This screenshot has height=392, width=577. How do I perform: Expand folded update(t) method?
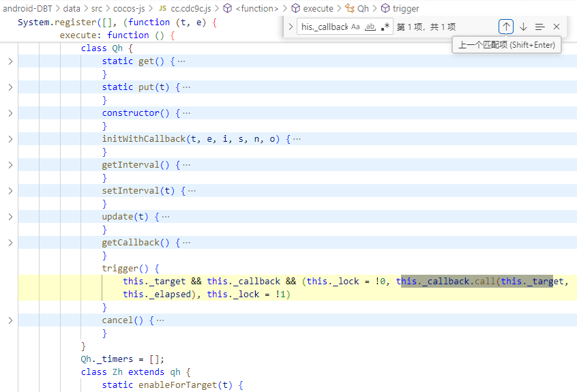click(10, 217)
